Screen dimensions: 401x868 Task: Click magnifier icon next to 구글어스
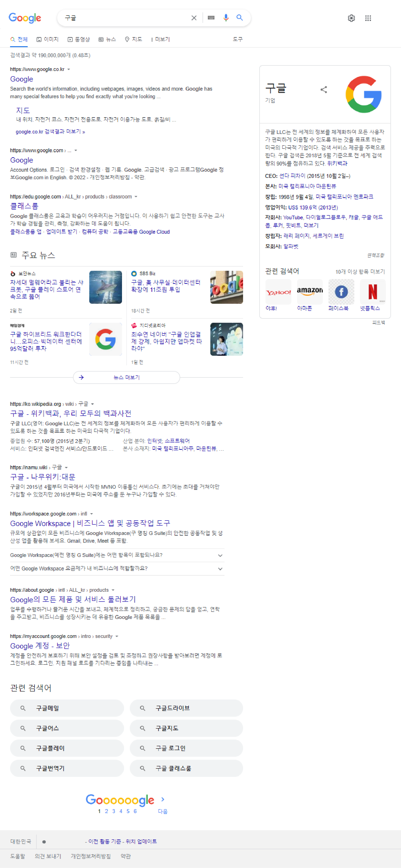[23, 729]
